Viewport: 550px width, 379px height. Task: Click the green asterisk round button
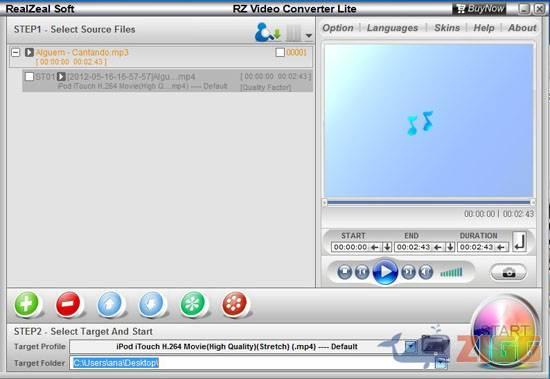[x=193, y=304]
